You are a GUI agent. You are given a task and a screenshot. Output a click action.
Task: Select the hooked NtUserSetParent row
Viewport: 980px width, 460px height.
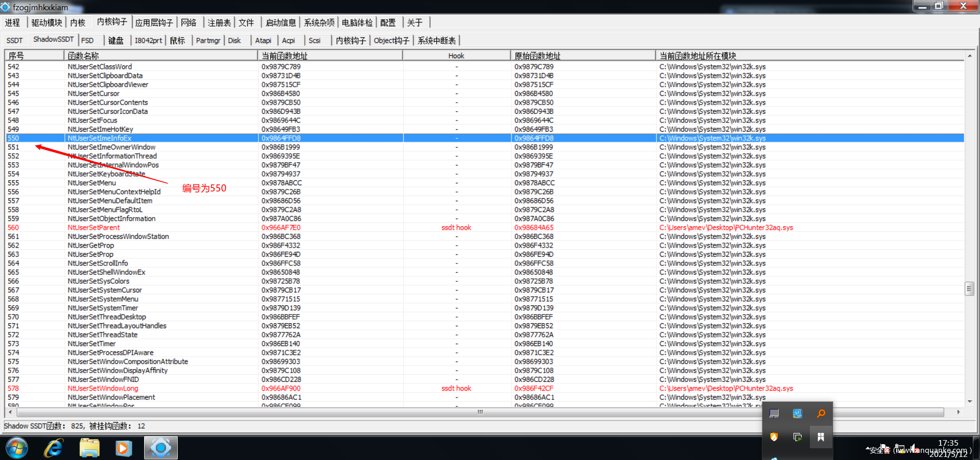point(94,228)
